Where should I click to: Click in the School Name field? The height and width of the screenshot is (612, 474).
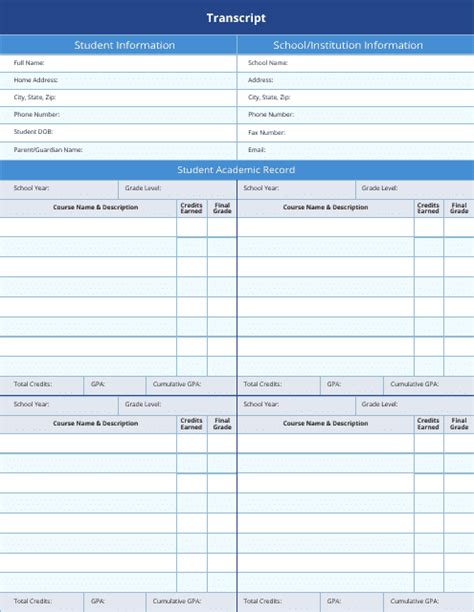(x=356, y=63)
